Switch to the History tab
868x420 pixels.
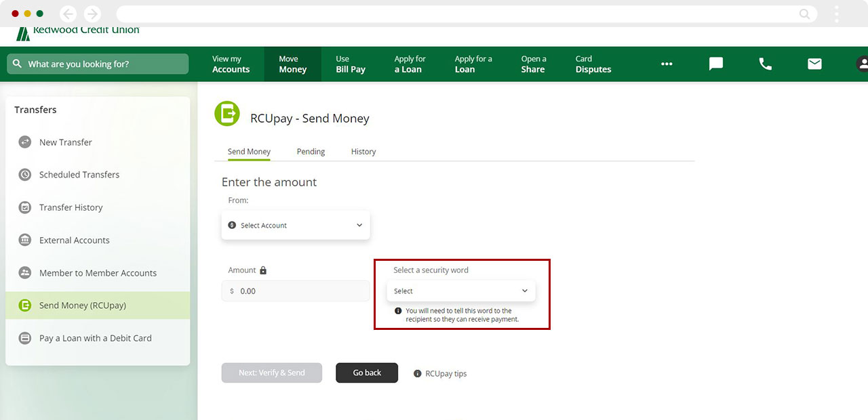pyautogui.click(x=363, y=152)
